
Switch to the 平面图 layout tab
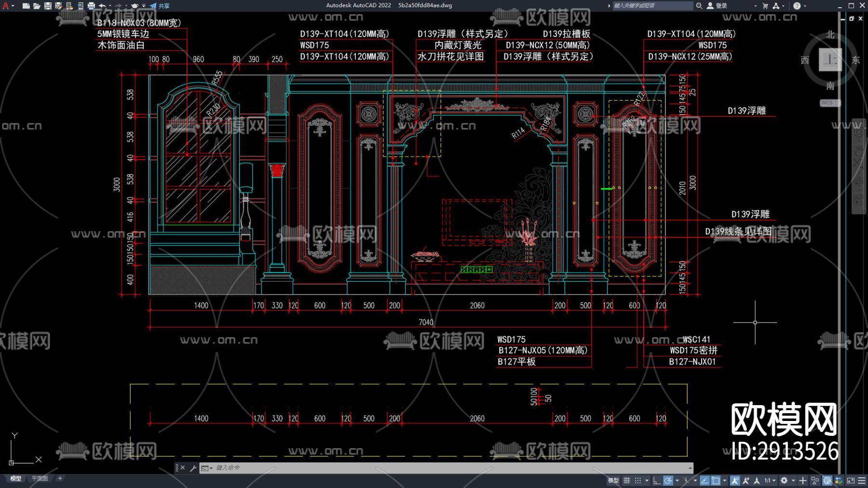pos(40,478)
